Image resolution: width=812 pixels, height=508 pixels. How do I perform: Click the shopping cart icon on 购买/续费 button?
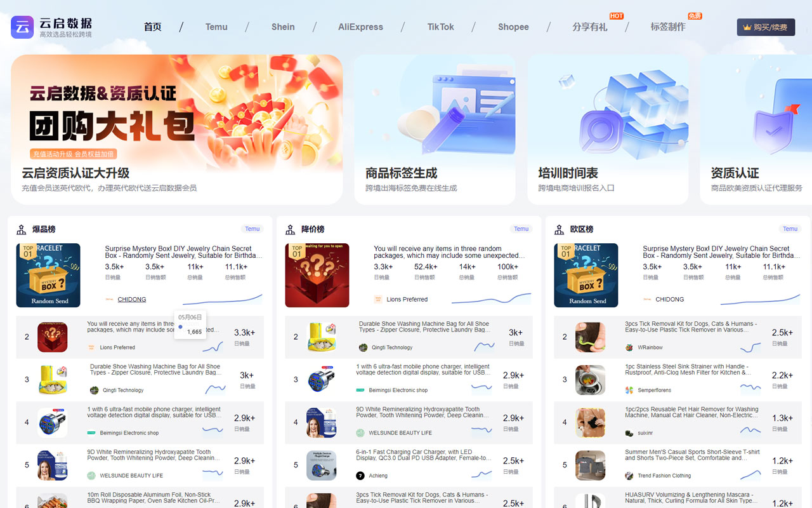point(746,27)
